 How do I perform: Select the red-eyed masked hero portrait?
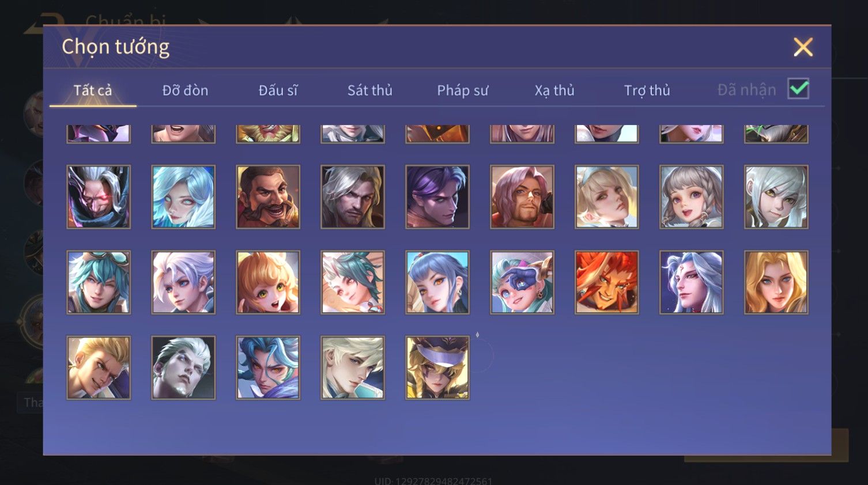[x=99, y=197]
